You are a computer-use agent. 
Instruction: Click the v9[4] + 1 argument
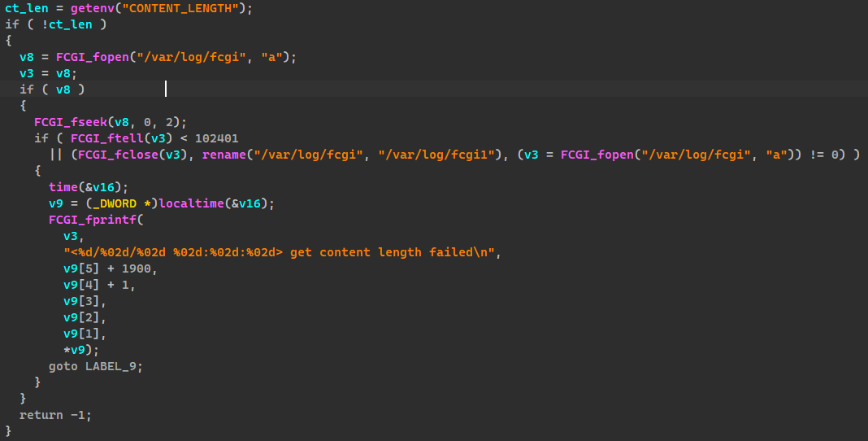click(x=98, y=285)
